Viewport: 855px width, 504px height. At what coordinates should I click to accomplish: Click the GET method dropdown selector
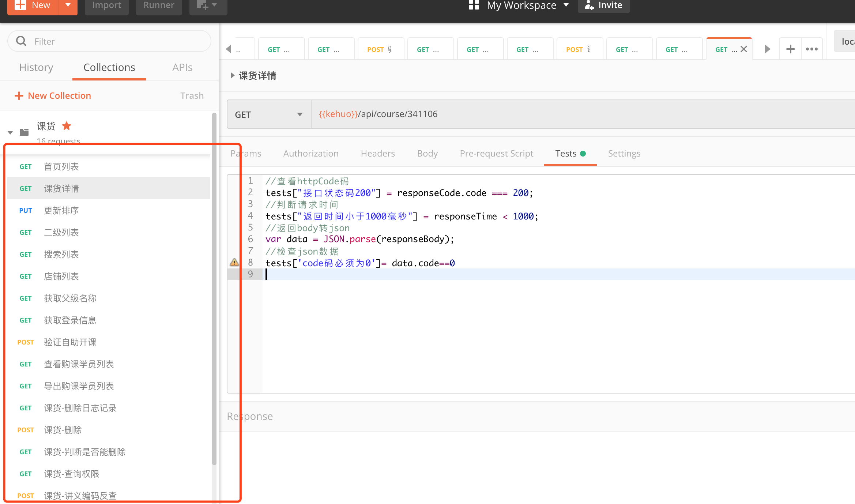(269, 114)
